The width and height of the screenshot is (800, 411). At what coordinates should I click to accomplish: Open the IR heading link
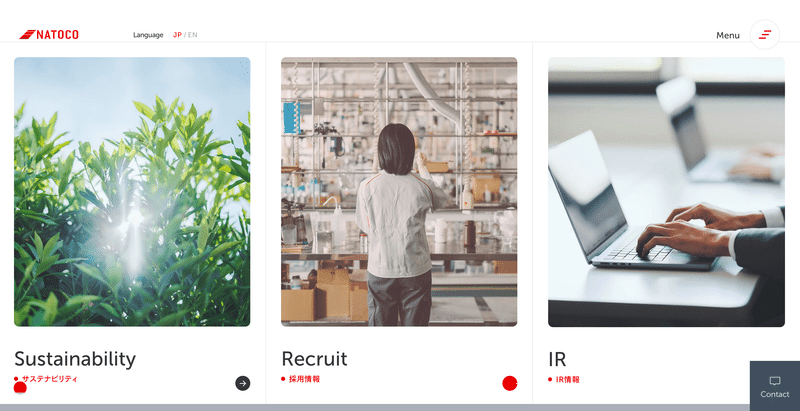tap(557, 359)
